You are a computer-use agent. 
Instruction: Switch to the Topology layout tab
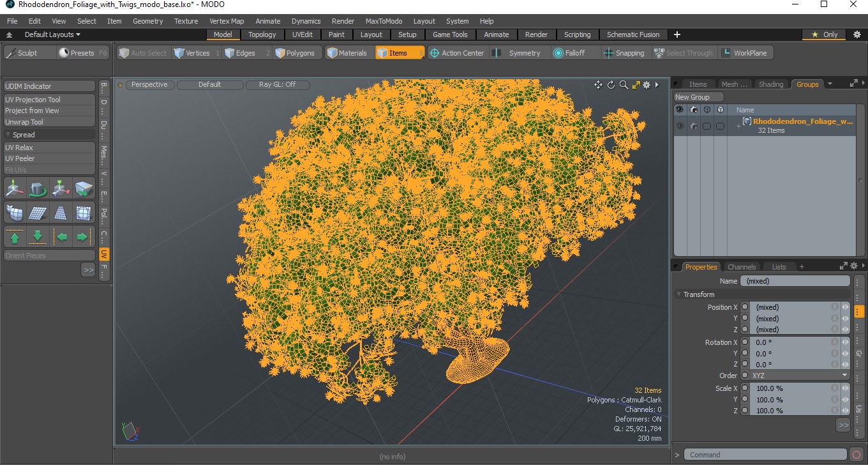pos(262,34)
